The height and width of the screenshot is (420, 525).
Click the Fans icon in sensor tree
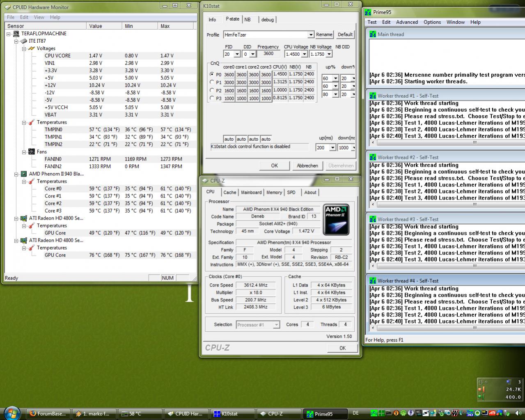click(x=32, y=152)
